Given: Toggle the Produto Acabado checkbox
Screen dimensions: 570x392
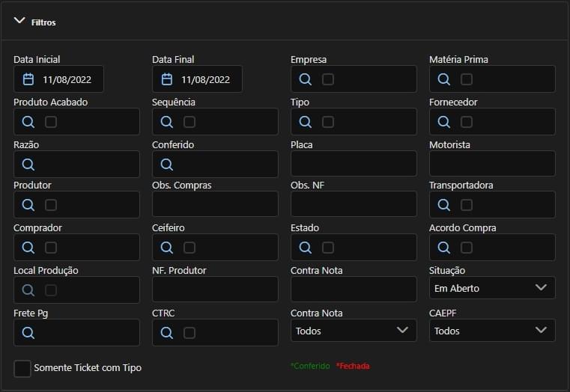Looking at the screenshot, I should (x=51, y=122).
